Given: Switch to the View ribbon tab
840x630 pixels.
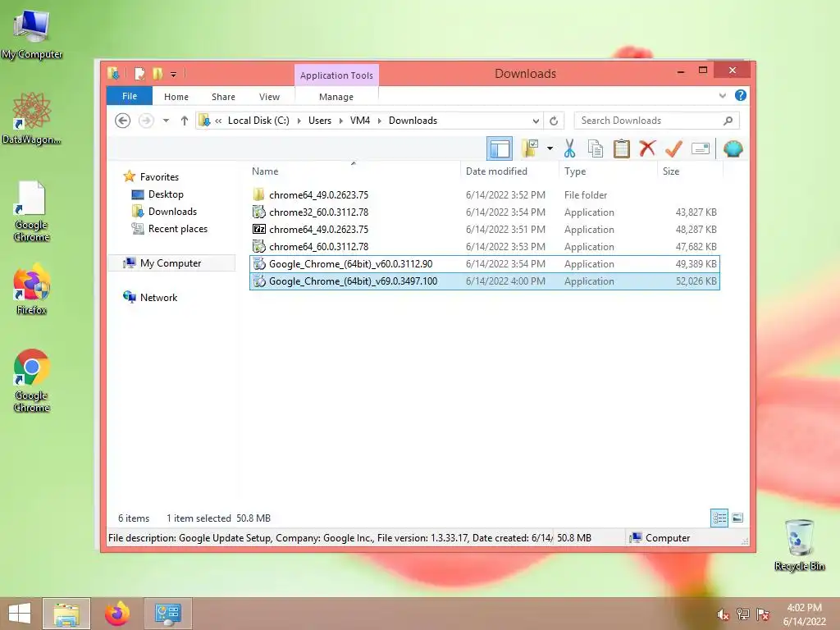Looking at the screenshot, I should pyautogui.click(x=269, y=97).
